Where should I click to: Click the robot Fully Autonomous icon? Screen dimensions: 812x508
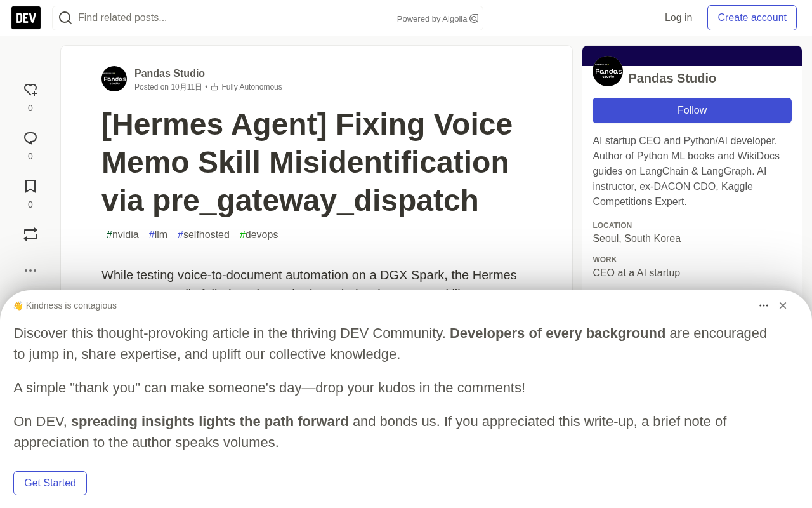click(x=214, y=87)
